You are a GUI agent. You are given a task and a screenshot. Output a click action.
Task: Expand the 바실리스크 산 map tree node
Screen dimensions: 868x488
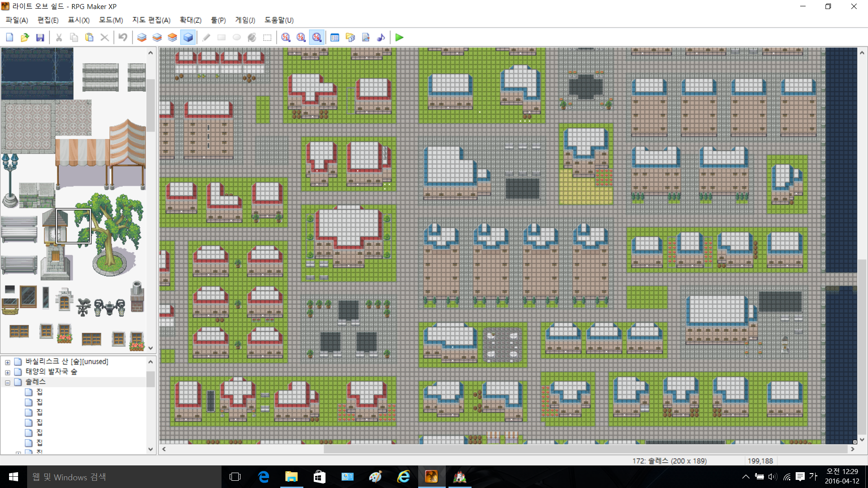tap(8, 362)
